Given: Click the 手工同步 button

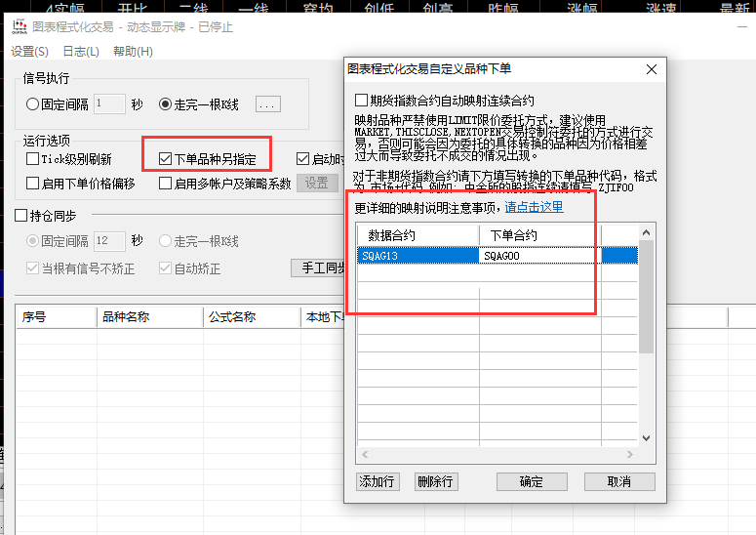Looking at the screenshot, I should coord(318,267).
